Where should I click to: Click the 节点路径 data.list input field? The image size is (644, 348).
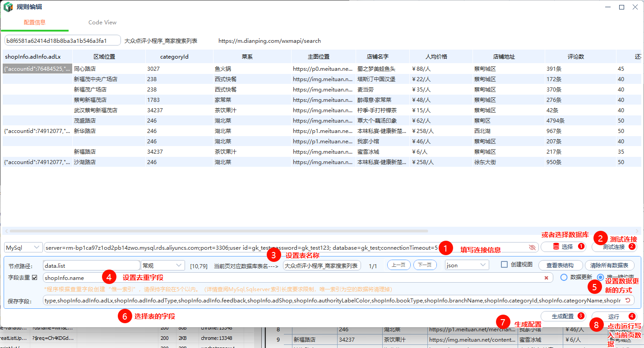91,266
